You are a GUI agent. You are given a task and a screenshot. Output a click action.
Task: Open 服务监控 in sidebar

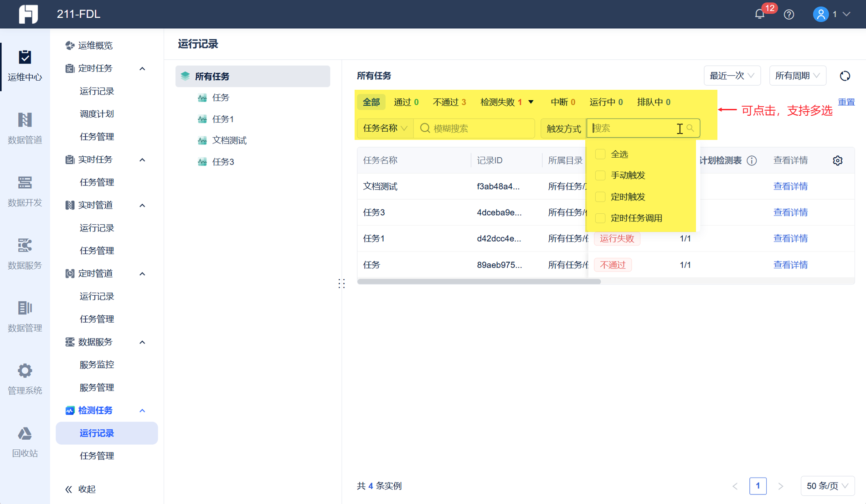point(97,365)
